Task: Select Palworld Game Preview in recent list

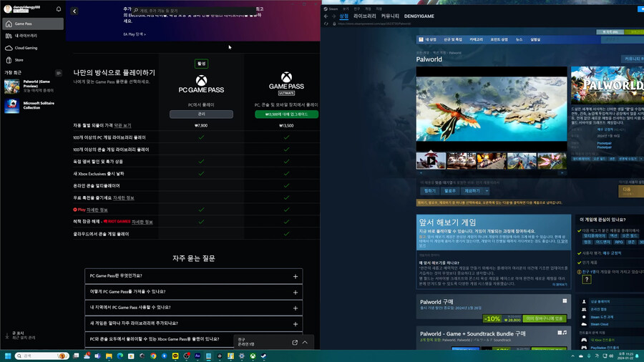Action: (31, 86)
